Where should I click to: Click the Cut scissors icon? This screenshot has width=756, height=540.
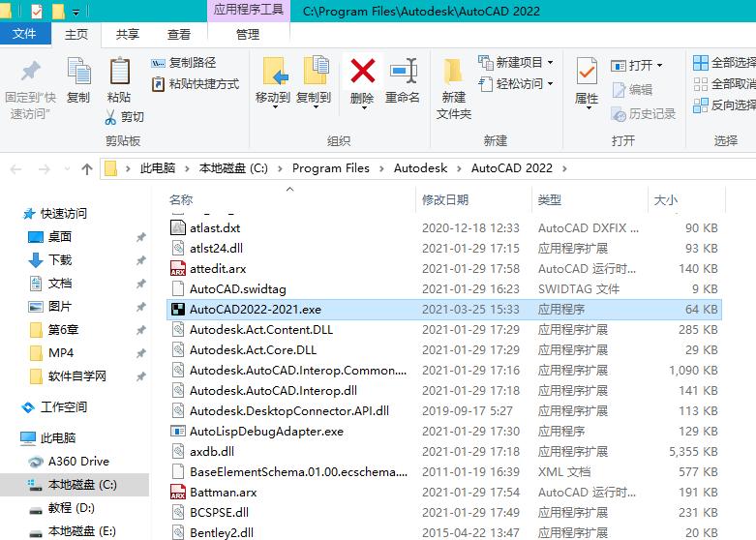[110, 117]
